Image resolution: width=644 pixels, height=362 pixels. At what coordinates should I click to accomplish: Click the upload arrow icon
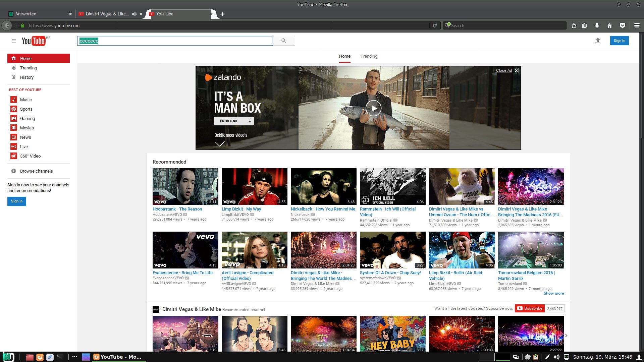click(597, 41)
